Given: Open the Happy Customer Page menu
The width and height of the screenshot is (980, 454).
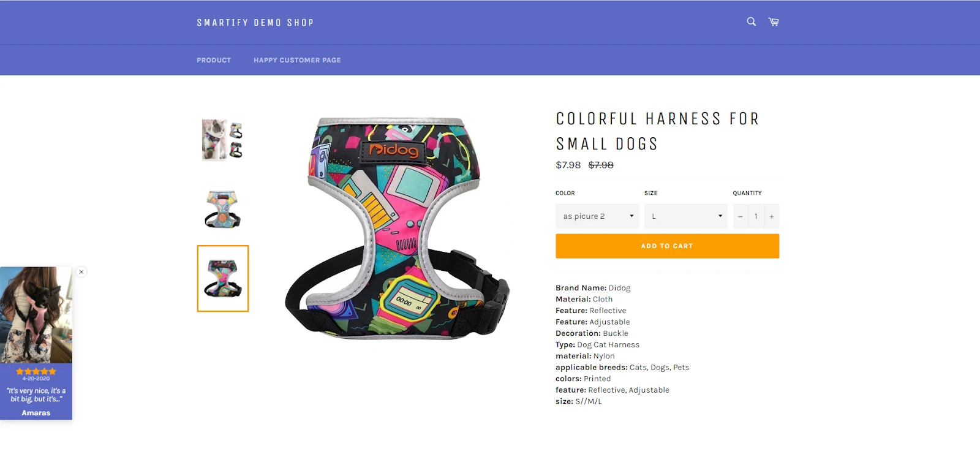Looking at the screenshot, I should [297, 60].
